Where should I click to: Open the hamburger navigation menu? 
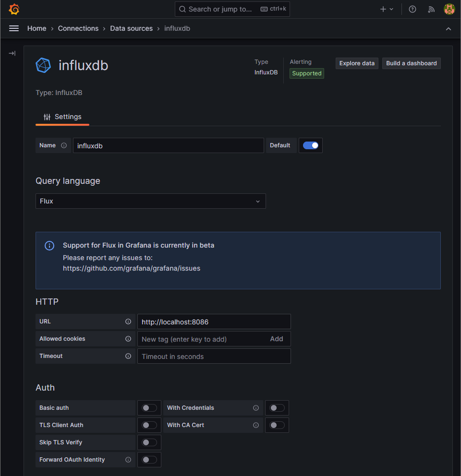[14, 28]
